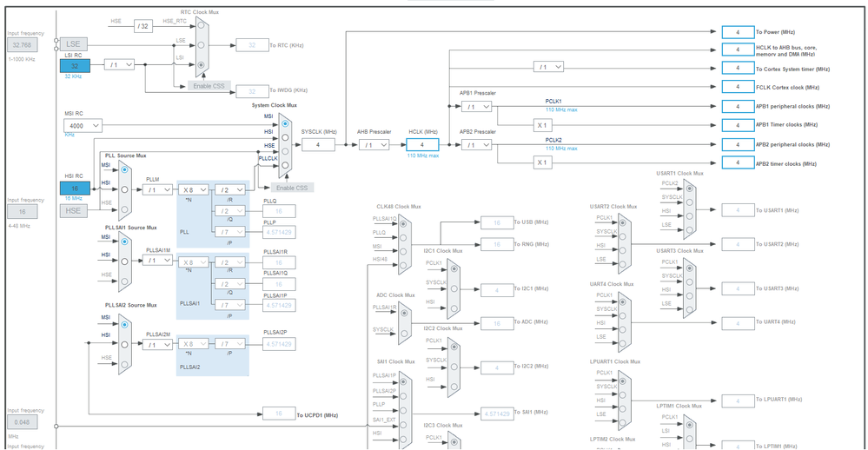Click the LSE oscillator block
Image resolution: width=868 pixels, height=450 pixels.
click(73, 44)
